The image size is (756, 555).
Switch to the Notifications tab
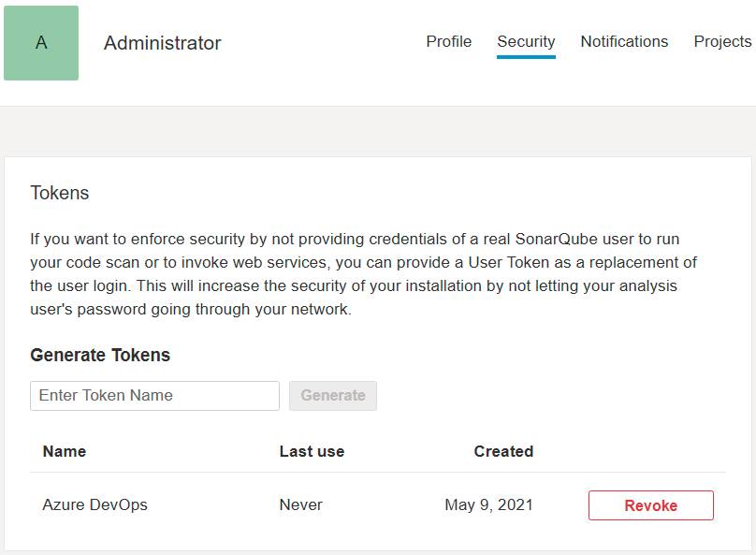point(624,41)
